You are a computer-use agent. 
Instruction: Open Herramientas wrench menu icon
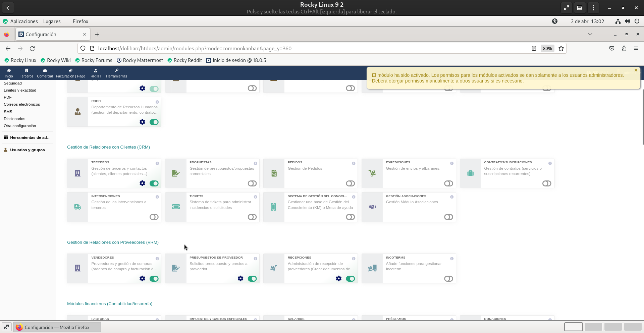[x=116, y=71]
